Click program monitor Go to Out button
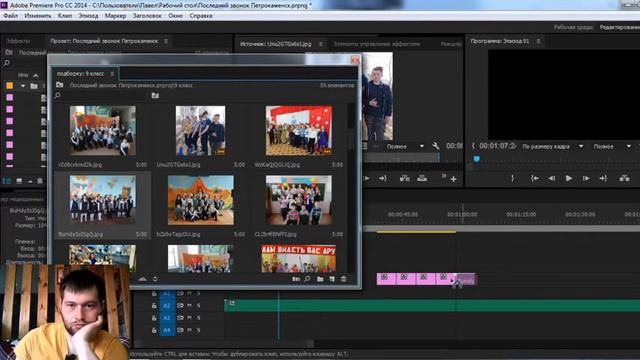 click(x=603, y=178)
